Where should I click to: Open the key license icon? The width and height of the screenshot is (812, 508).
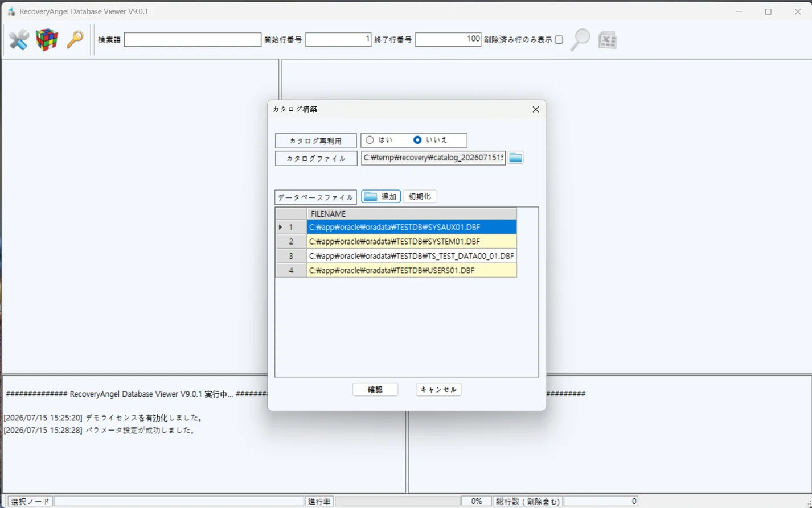tap(75, 40)
